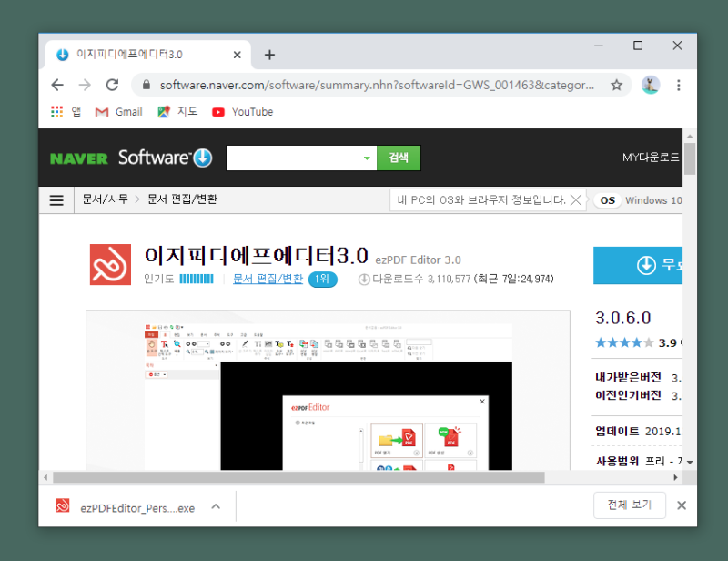
Task: Click the 1위 rank badge
Action: click(x=323, y=279)
